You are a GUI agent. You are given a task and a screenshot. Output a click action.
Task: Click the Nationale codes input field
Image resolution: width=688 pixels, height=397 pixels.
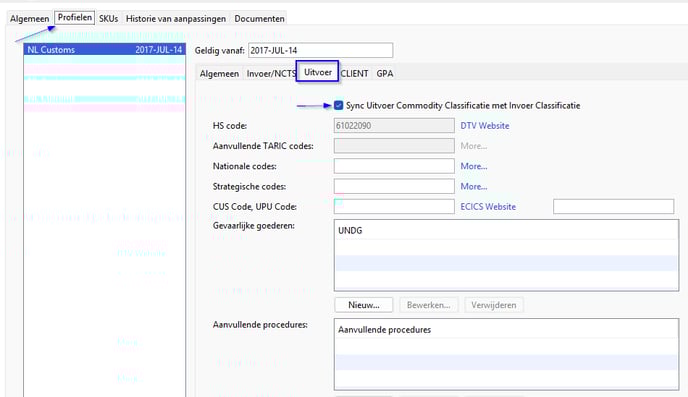[x=394, y=166]
